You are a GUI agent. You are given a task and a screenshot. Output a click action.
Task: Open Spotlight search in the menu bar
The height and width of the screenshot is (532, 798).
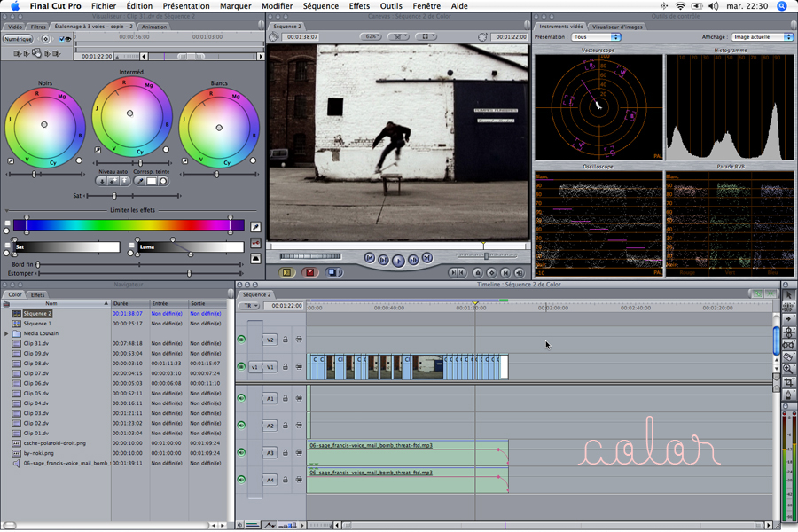click(x=782, y=6)
